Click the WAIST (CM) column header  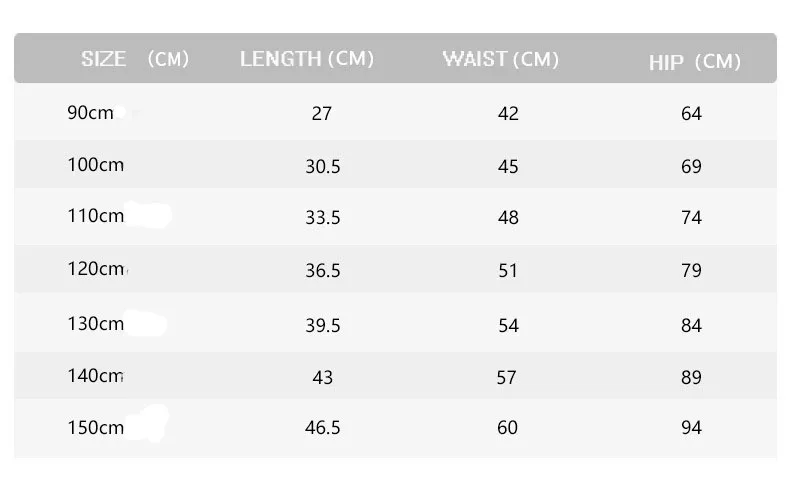[500, 59]
